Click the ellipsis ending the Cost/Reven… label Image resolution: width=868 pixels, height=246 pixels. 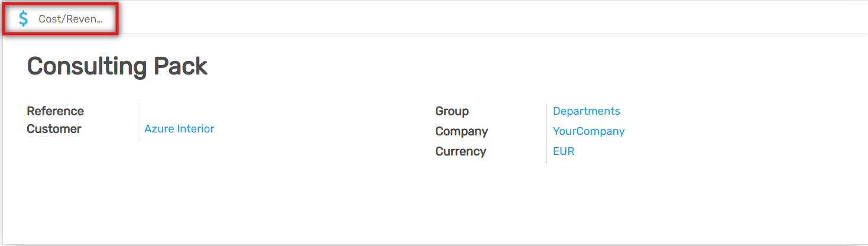pyautogui.click(x=100, y=20)
